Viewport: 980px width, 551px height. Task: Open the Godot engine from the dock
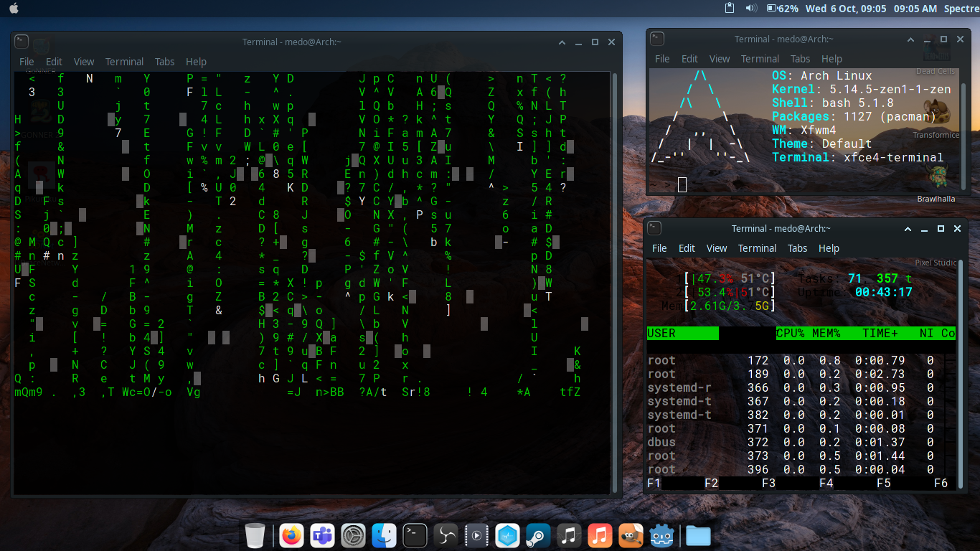click(x=661, y=535)
